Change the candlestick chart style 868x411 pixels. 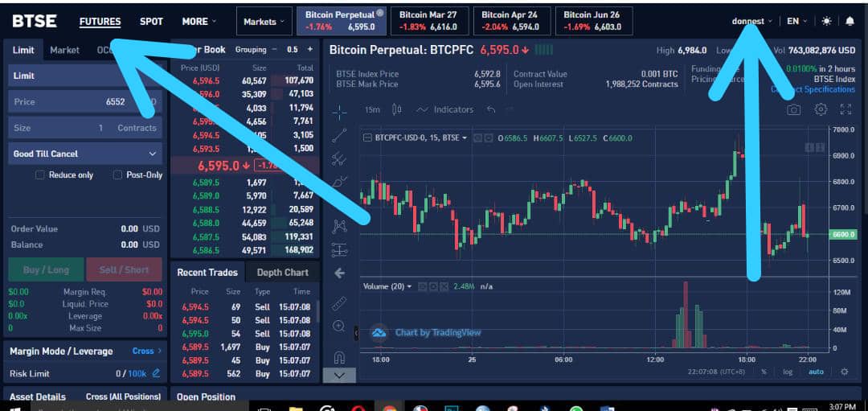tap(396, 109)
